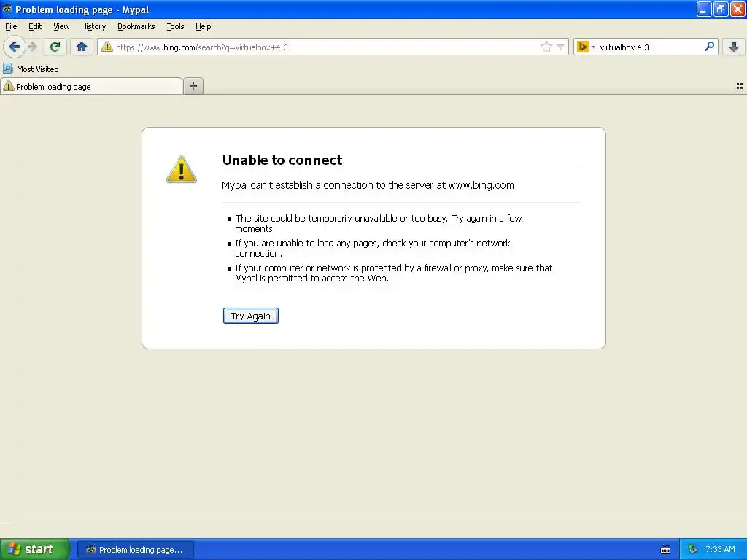Click the 7:33 AM clock
Image resolution: width=747 pixels, height=560 pixels.
720,549
